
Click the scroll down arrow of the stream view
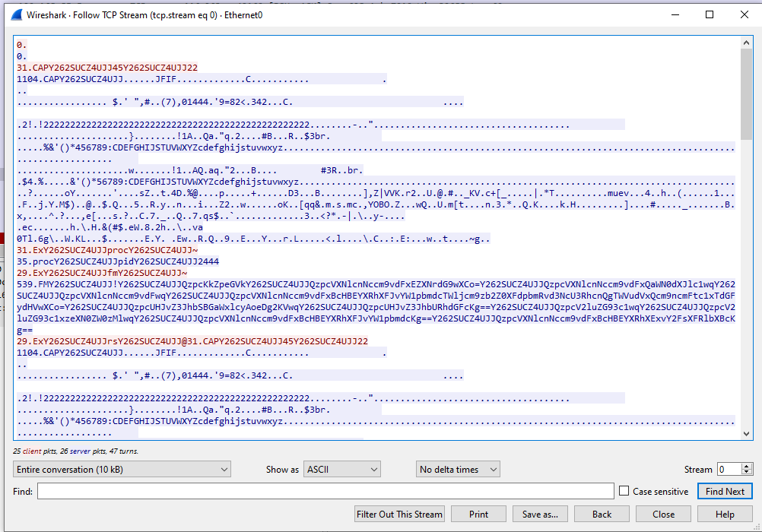point(745,433)
